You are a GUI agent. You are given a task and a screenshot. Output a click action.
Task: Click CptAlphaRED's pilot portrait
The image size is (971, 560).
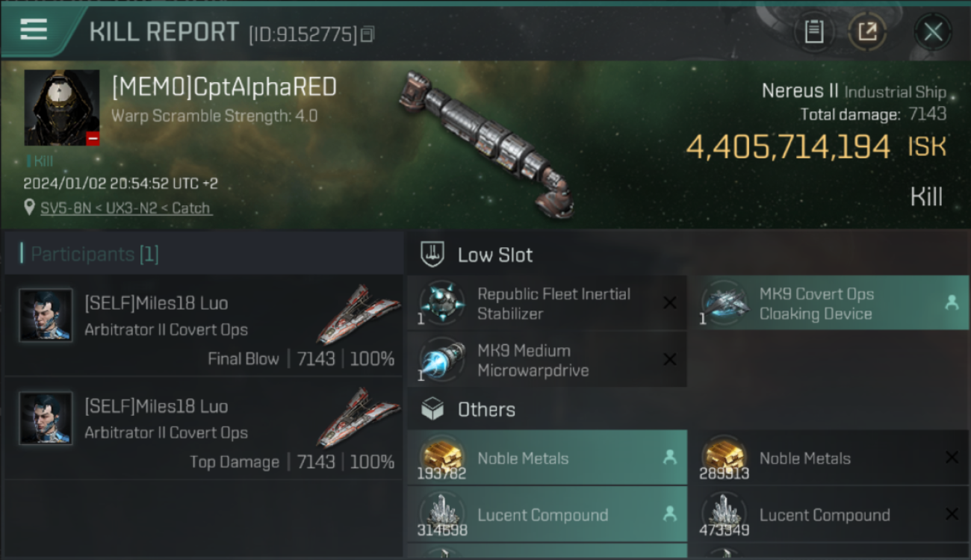[x=62, y=108]
